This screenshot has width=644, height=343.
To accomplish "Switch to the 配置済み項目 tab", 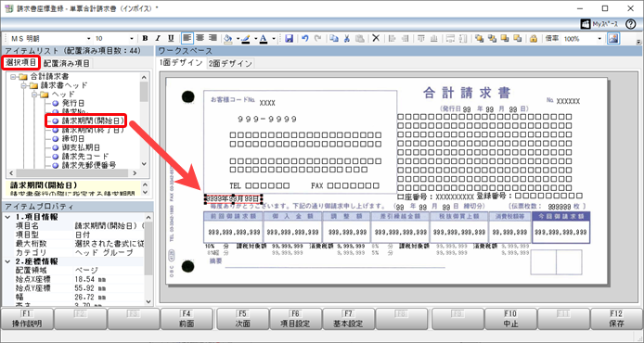I will coord(66,63).
